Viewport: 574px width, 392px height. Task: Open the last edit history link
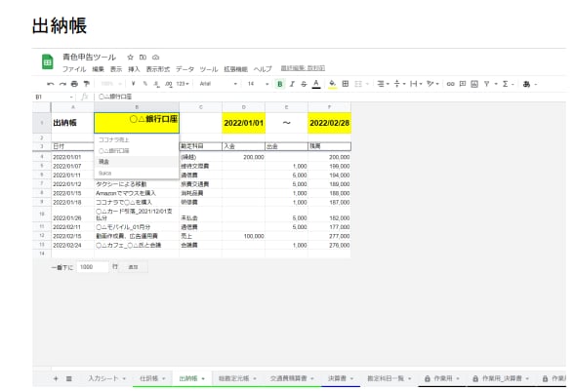[303, 68]
